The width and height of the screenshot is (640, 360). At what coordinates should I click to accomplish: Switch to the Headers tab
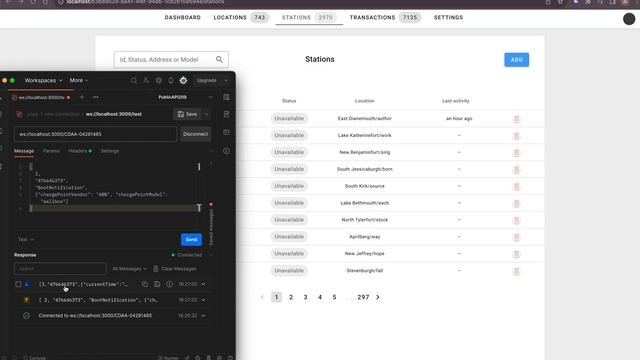click(80, 151)
